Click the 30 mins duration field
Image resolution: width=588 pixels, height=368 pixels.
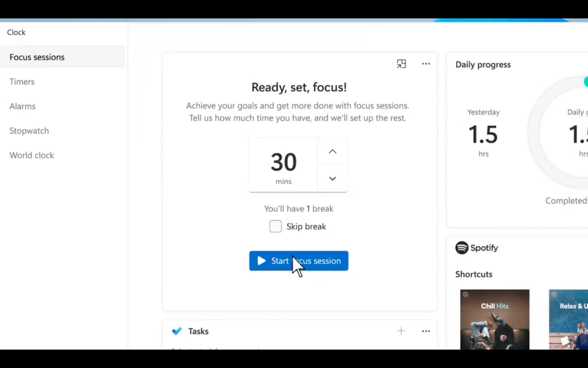284,165
